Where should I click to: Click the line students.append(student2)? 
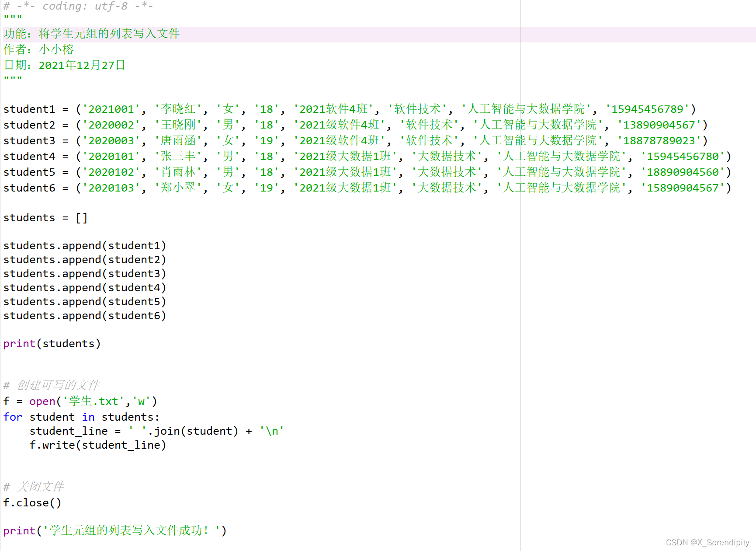click(85, 259)
